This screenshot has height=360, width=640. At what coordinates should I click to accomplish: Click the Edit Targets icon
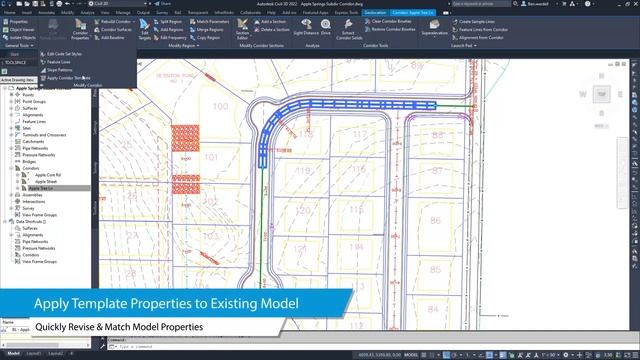coord(144,29)
